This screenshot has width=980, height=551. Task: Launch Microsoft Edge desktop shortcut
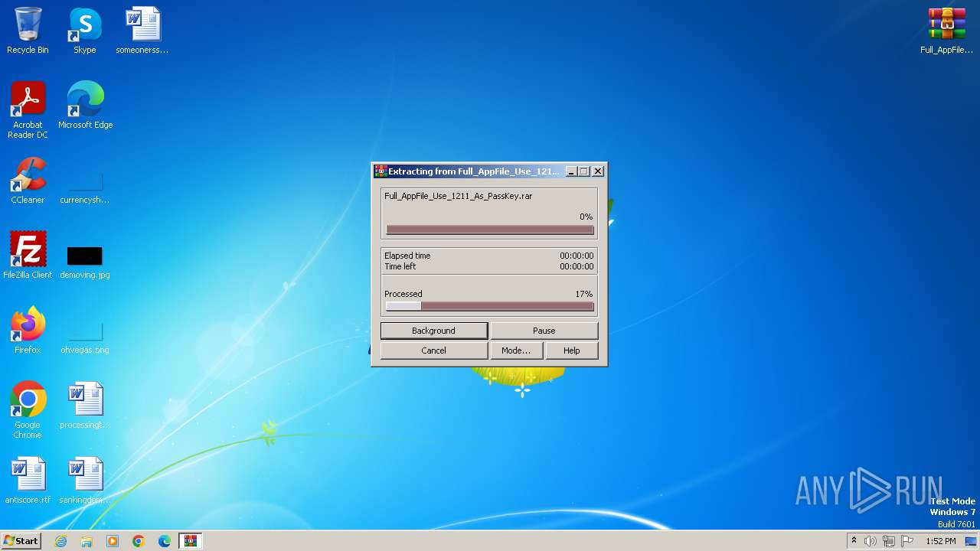pos(85,106)
